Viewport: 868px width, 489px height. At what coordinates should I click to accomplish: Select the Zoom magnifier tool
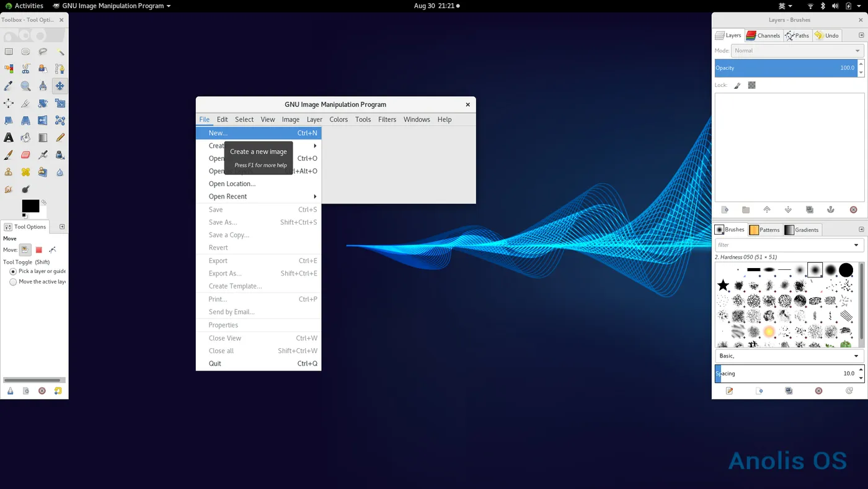25,86
